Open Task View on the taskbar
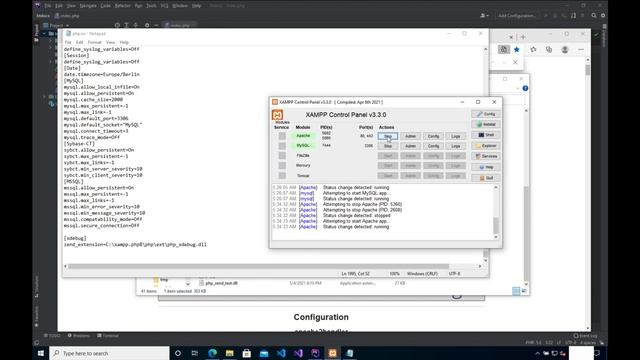 point(195,353)
